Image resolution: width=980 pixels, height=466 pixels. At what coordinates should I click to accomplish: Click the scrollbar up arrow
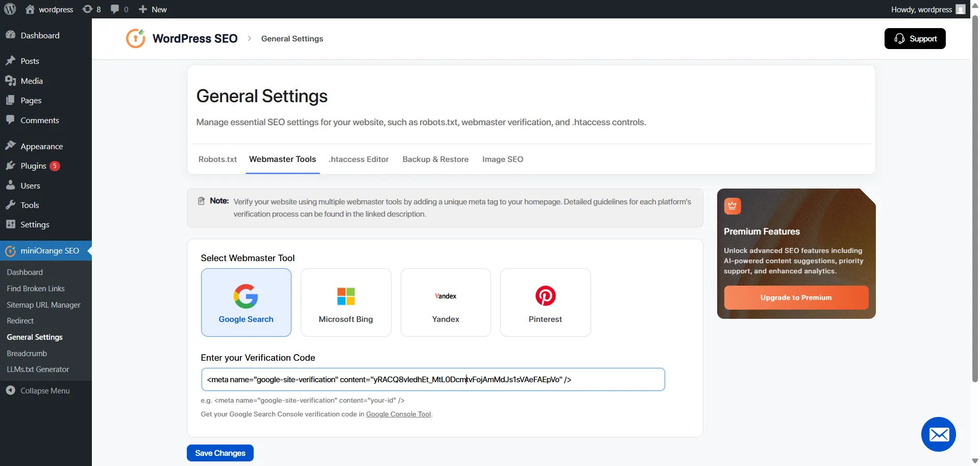tap(975, 5)
